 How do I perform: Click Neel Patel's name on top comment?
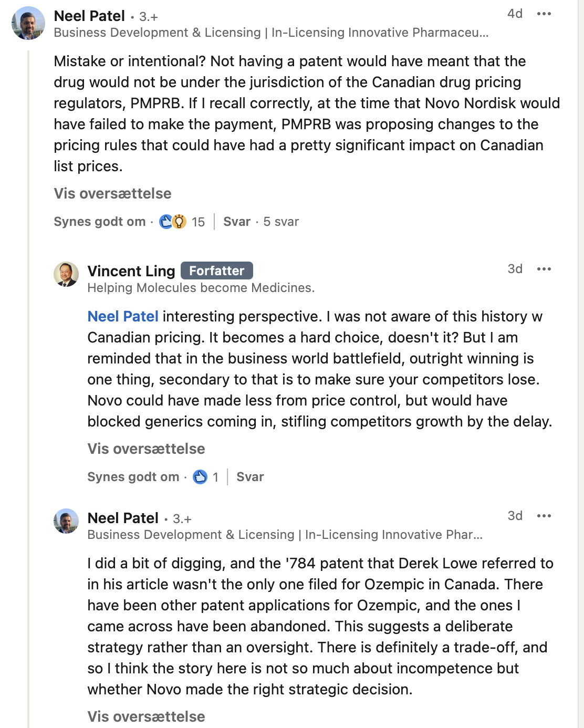[89, 16]
